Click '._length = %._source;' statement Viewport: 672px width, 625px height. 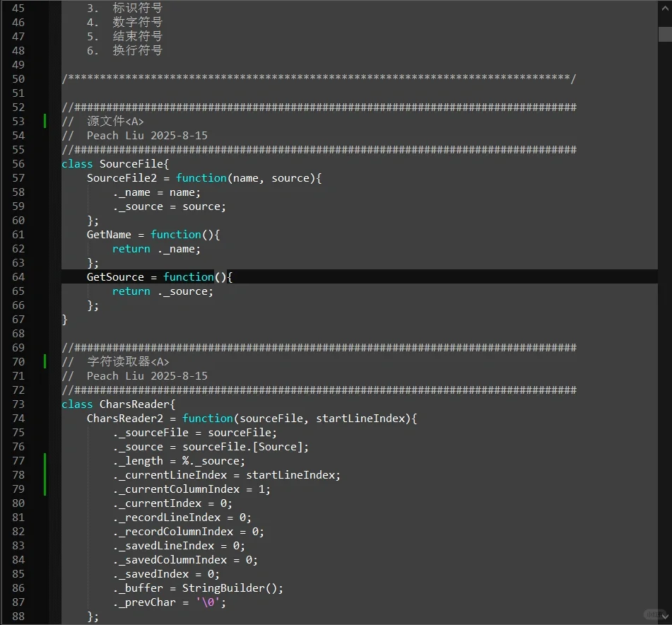pyautogui.click(x=179, y=461)
